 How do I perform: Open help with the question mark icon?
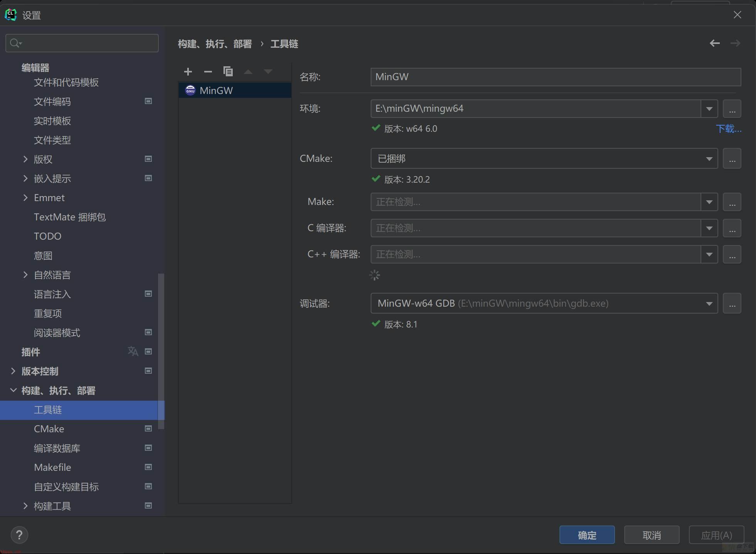click(x=19, y=535)
